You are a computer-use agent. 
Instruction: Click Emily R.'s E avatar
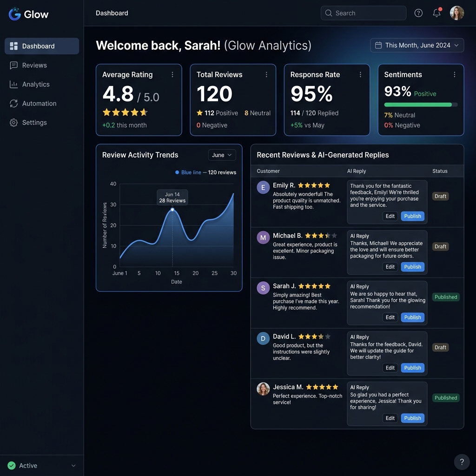coord(263,187)
